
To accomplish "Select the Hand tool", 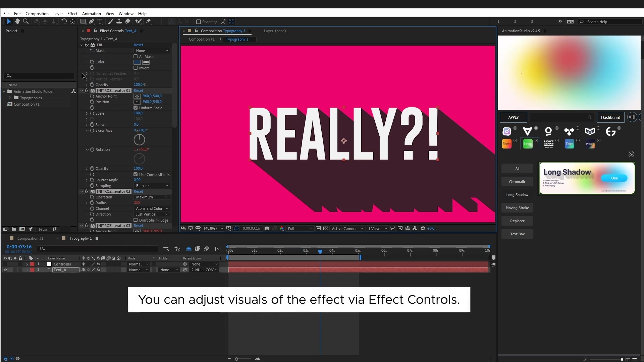I will click(x=17, y=21).
